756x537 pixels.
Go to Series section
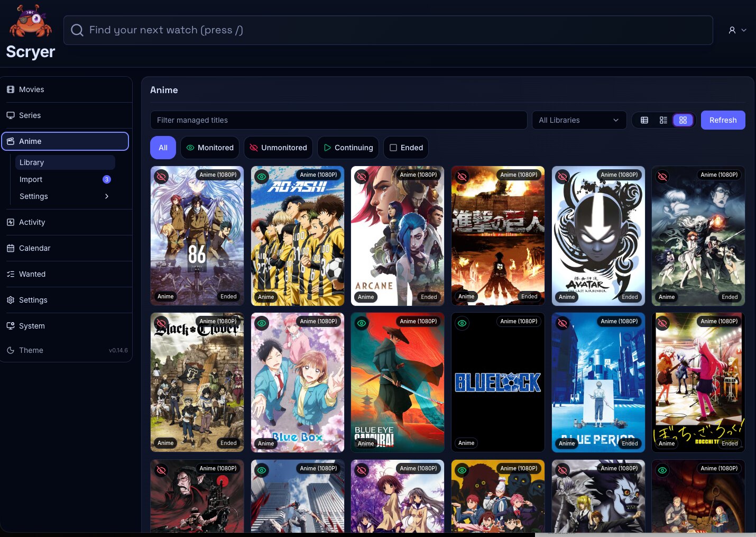point(66,115)
